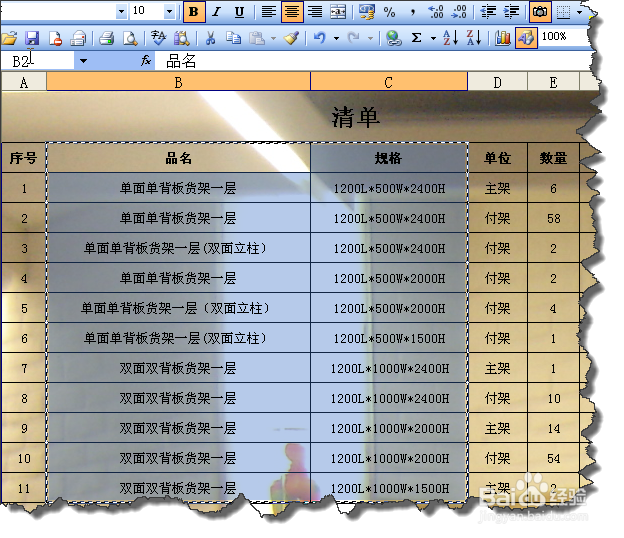Open the Name Box dropdown arrow
This screenshot has width=624, height=538.
point(83,61)
